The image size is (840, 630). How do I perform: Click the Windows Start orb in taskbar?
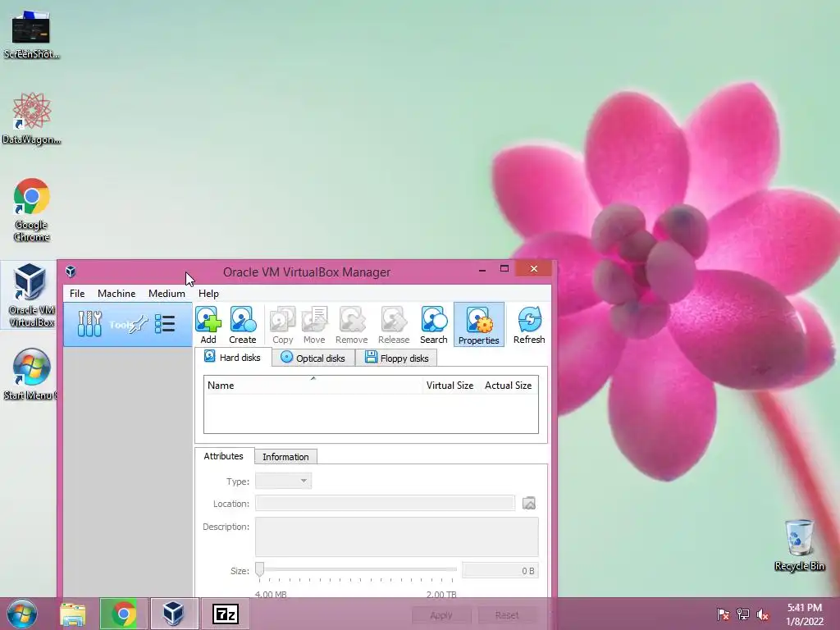[22, 614]
